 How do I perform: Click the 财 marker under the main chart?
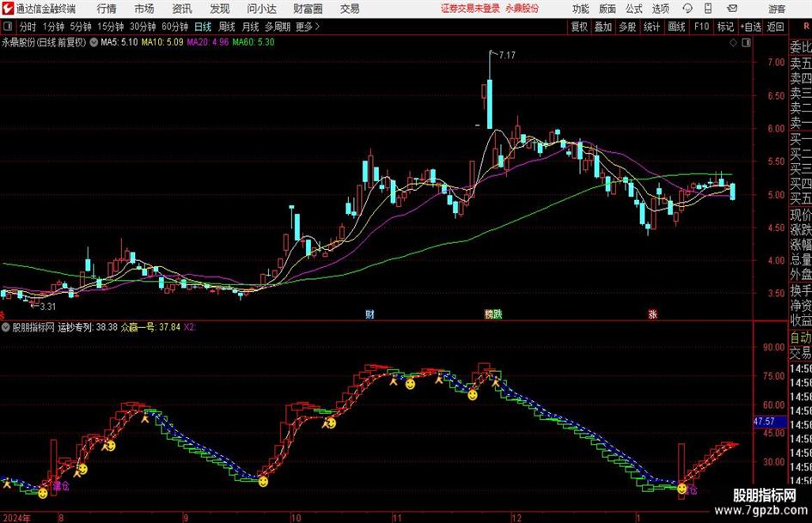[369, 313]
